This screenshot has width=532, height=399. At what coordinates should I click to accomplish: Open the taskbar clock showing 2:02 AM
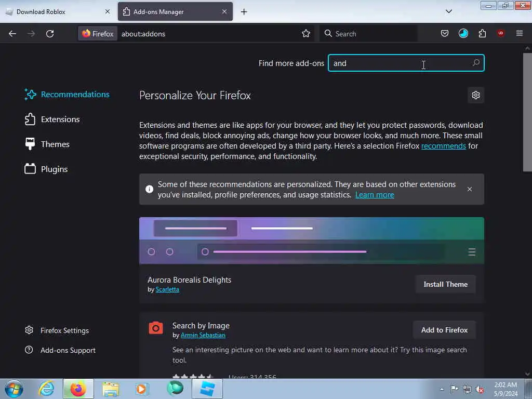tap(506, 389)
